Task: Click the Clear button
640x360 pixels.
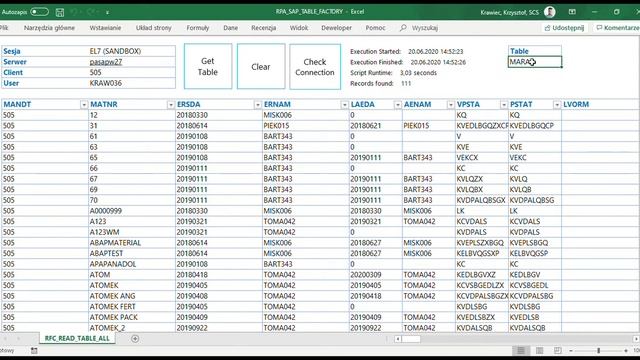Action: [261, 67]
